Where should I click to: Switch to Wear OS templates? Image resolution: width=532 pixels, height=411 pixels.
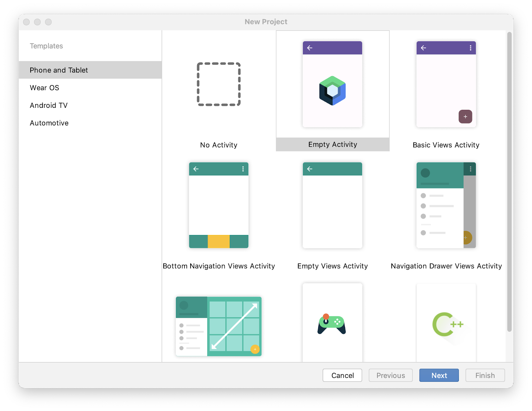click(90, 88)
